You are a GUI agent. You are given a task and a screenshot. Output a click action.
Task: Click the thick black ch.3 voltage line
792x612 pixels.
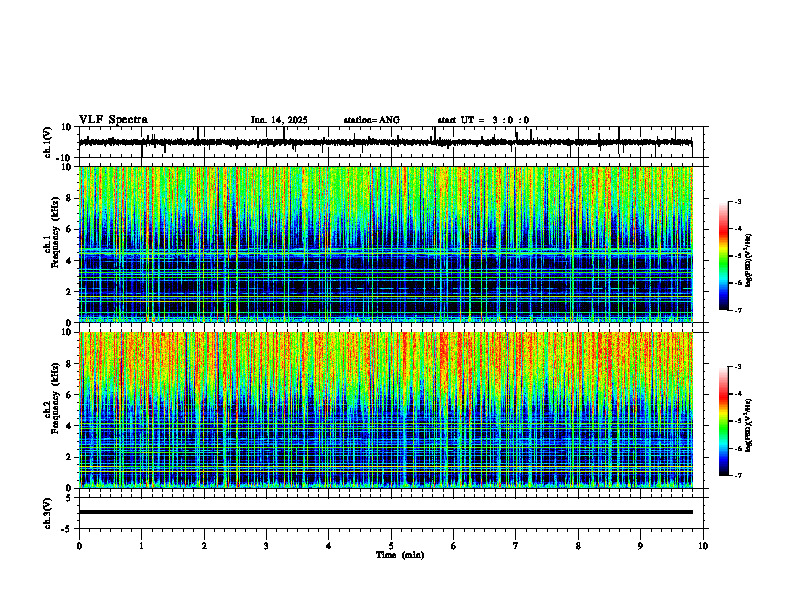coord(385,512)
